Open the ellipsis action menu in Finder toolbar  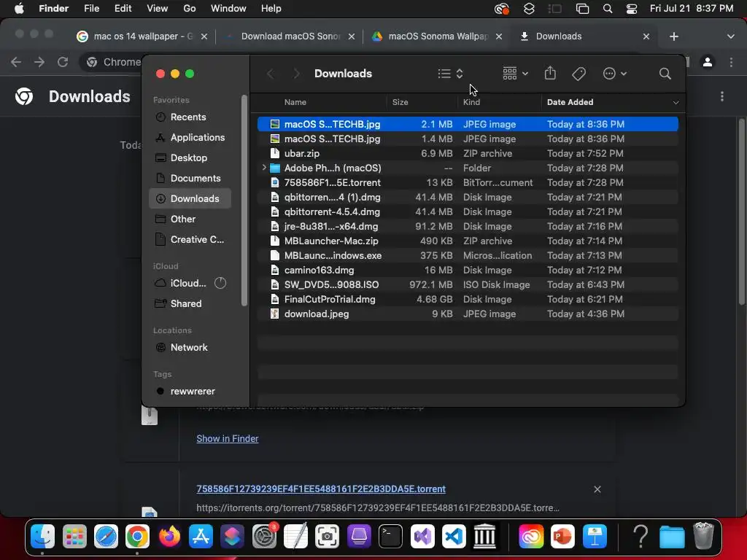[614, 74]
